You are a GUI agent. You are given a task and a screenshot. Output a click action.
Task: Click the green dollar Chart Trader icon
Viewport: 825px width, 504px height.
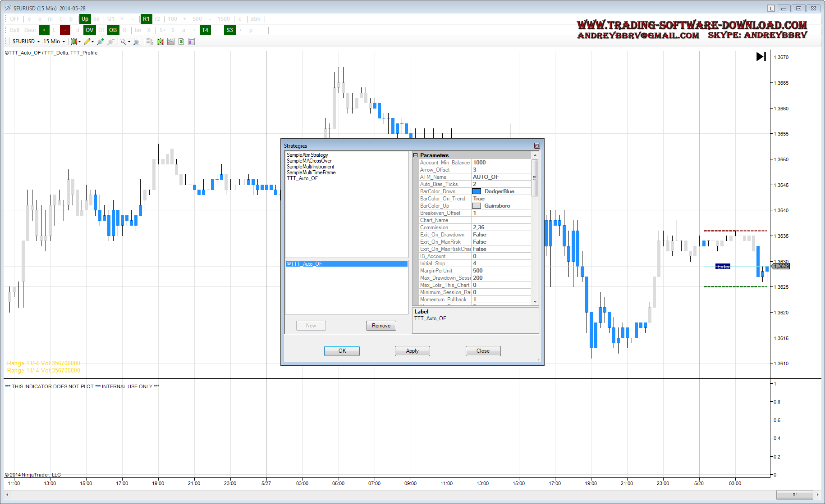click(181, 41)
